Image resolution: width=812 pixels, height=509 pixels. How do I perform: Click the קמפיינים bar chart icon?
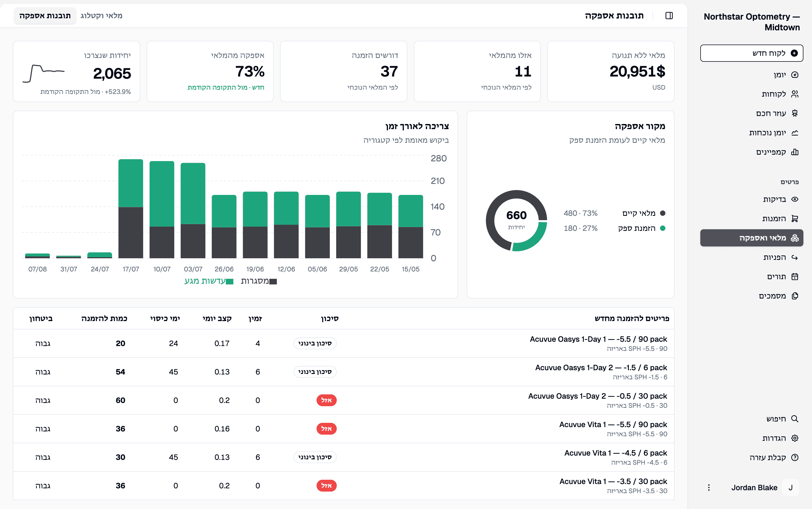pyautogui.click(x=795, y=152)
